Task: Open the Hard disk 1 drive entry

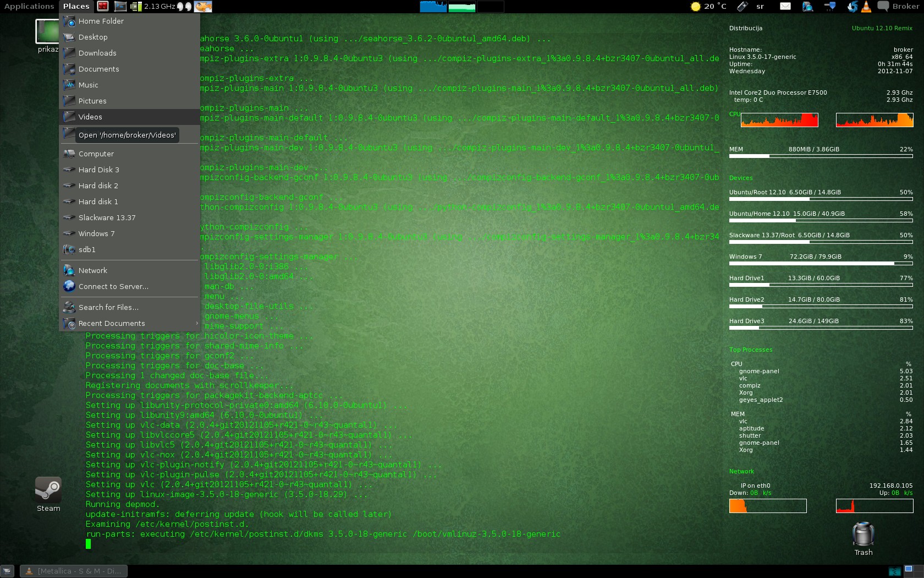Action: point(129,201)
